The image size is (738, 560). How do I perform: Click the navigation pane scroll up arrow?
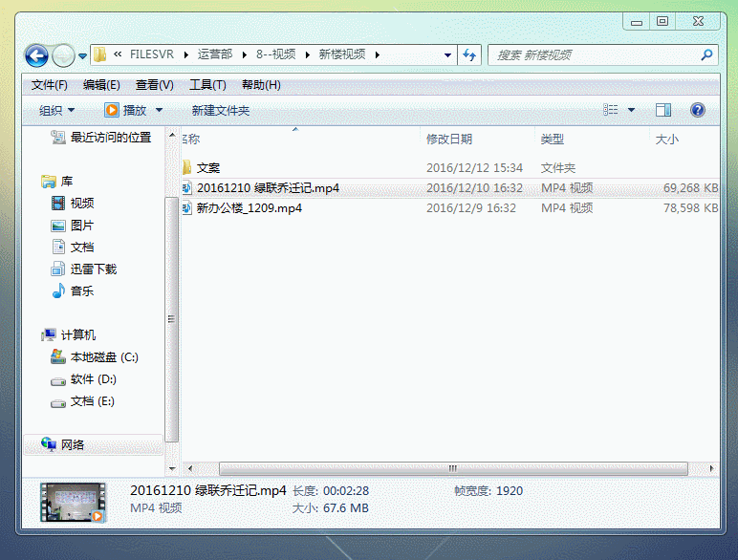click(172, 136)
